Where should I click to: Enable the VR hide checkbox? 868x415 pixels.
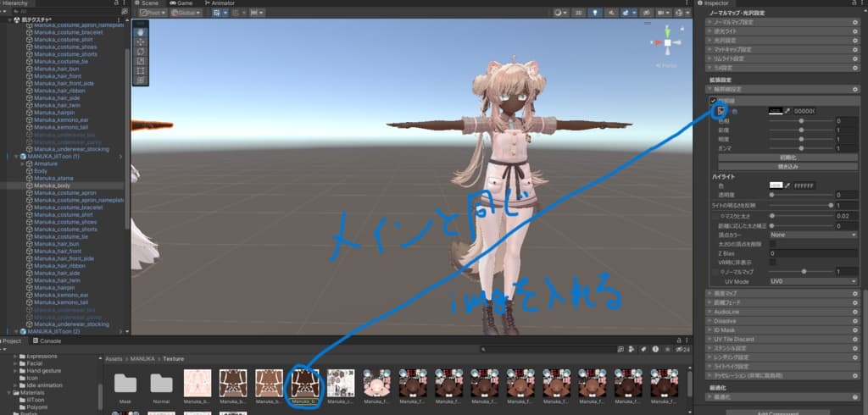pos(772,263)
